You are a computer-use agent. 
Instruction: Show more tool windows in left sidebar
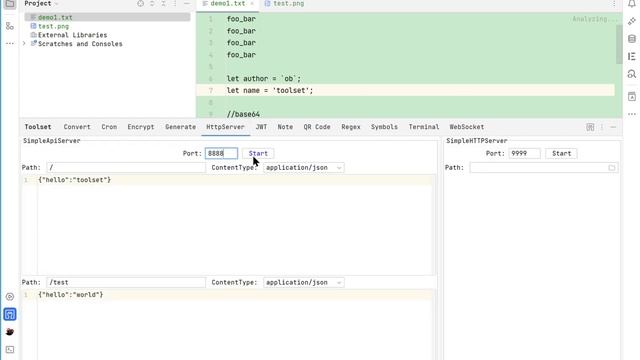point(10,43)
